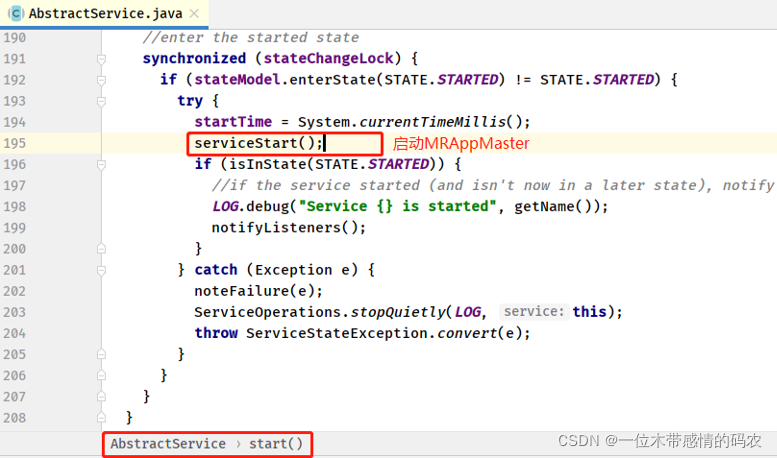Collapse the if block at line 192
Viewport: 777px width, 458px height.
pos(101,79)
